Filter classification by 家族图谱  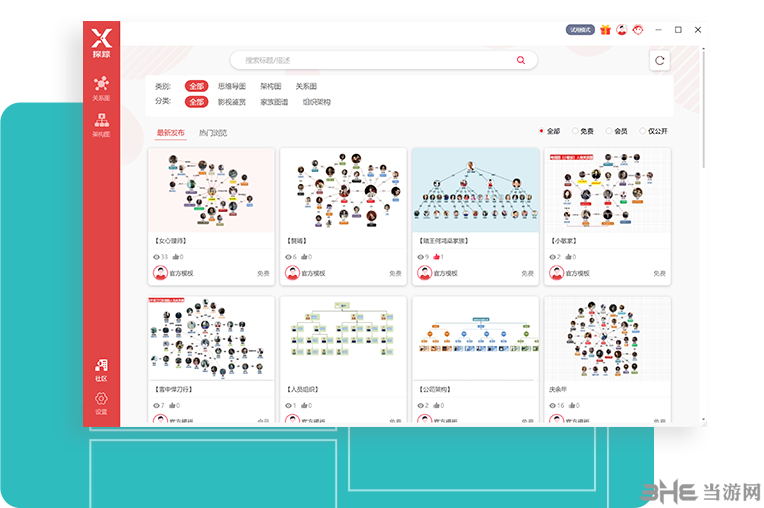(274, 102)
